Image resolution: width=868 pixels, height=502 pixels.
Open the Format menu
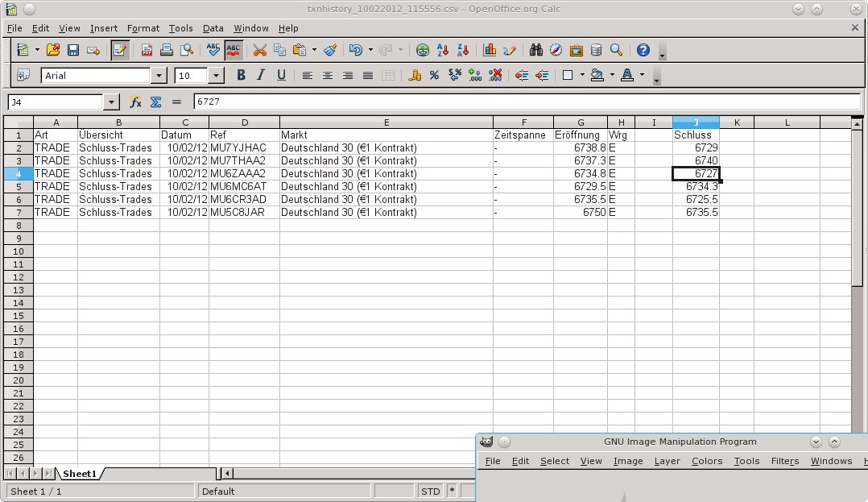coord(143,28)
